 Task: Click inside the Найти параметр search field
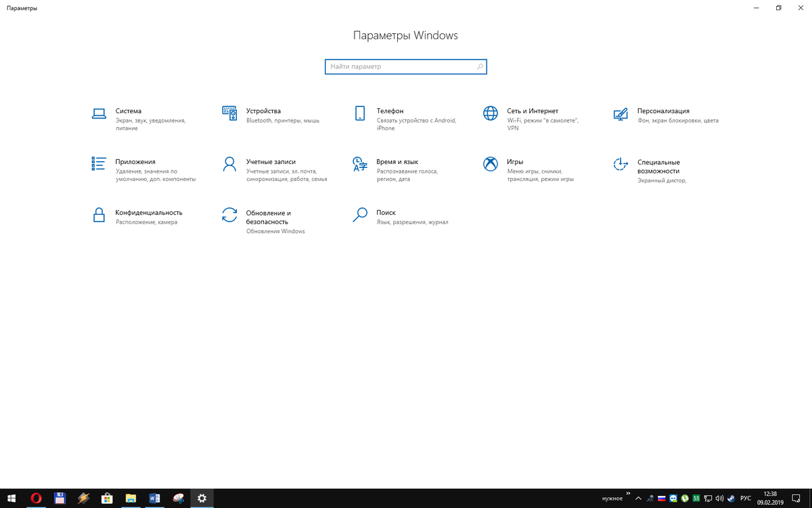pos(406,66)
